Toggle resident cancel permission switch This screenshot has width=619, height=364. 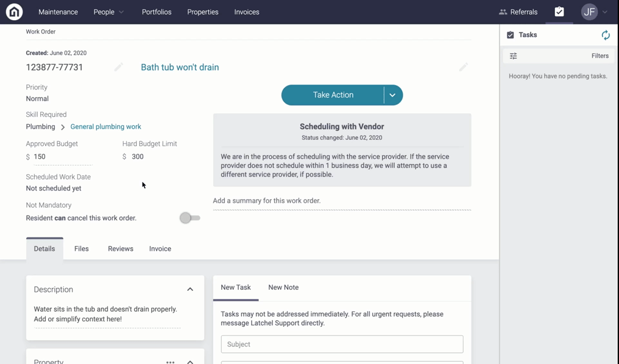pos(190,218)
